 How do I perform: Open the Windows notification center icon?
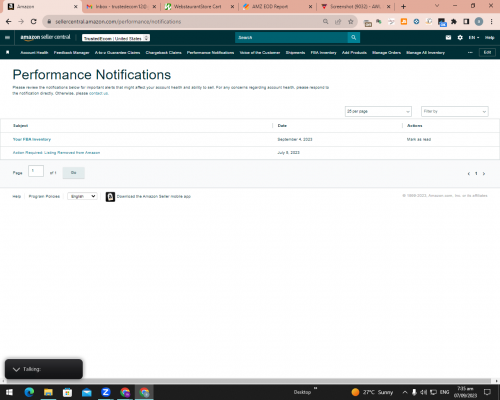[487, 392]
